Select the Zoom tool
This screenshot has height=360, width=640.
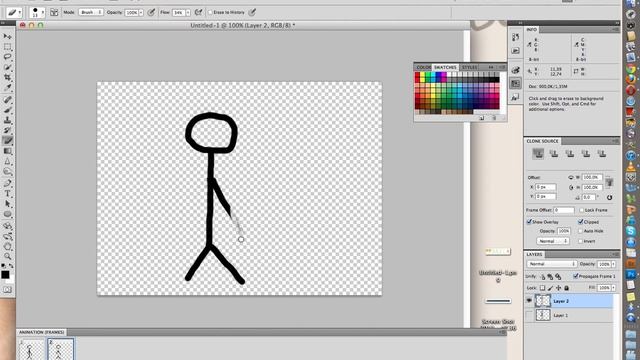coord(7,256)
